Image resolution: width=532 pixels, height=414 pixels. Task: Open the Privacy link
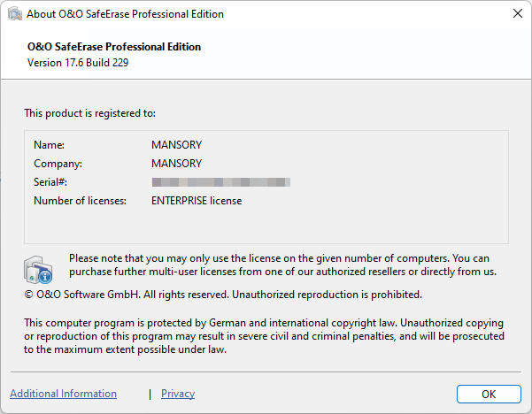tap(178, 394)
